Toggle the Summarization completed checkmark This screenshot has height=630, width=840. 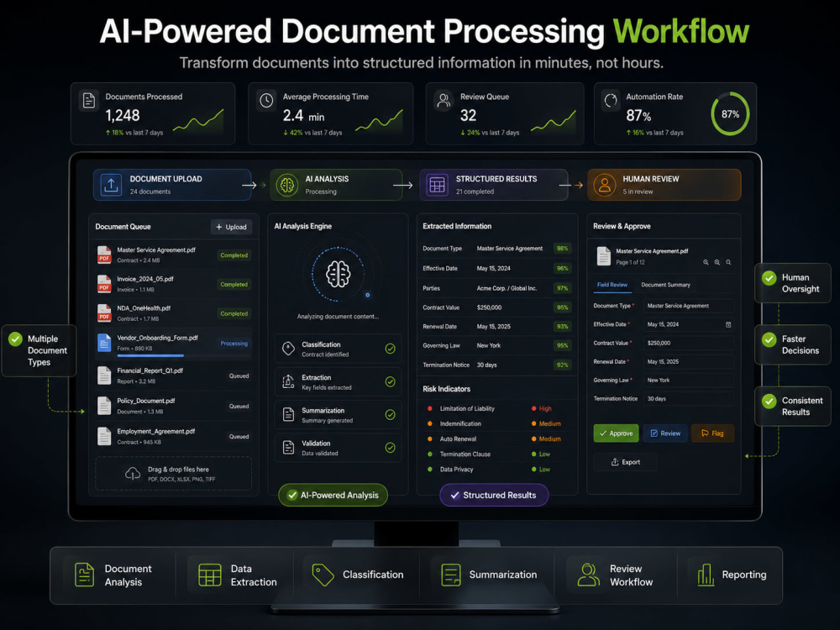coord(391,415)
